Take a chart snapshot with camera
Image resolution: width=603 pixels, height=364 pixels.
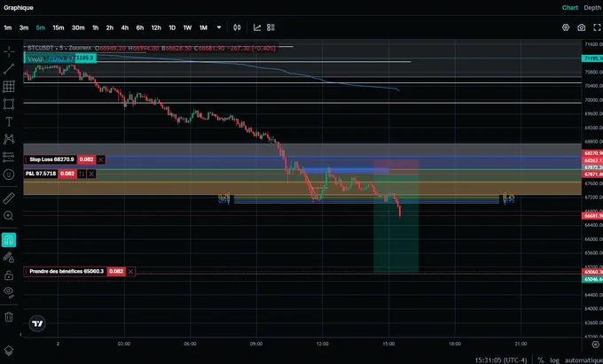click(582, 27)
